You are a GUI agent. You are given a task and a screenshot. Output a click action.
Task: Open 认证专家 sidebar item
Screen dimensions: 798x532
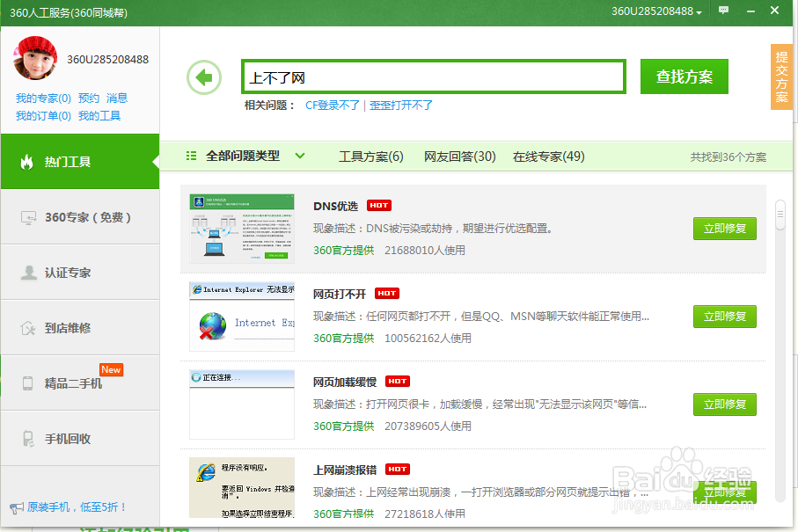coord(80,273)
